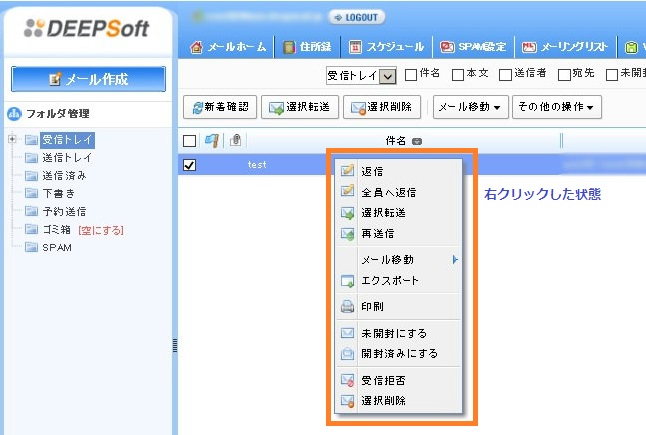Click the reply (返信) icon in context menu
This screenshot has height=435, width=646.
coord(347,171)
